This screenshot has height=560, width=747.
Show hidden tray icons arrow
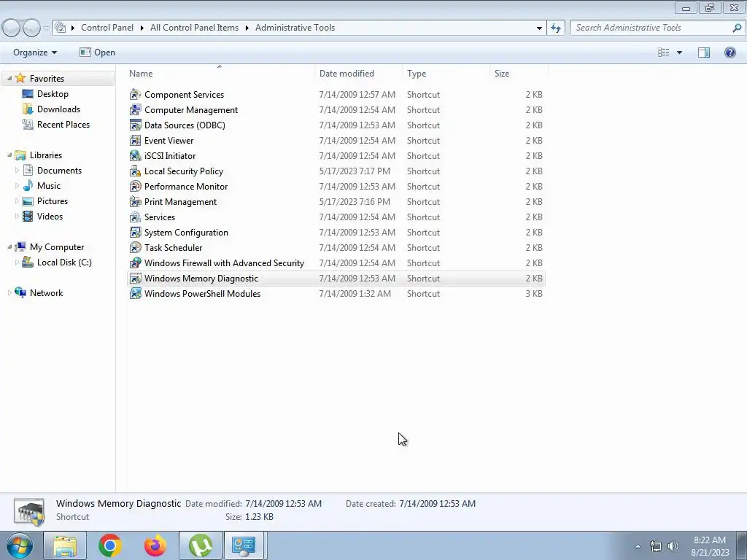coord(638,546)
